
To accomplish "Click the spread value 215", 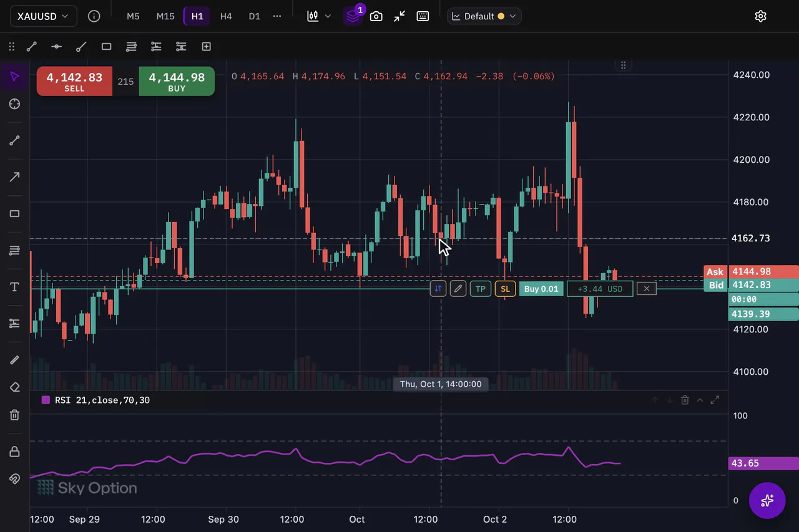I will 125,81.
